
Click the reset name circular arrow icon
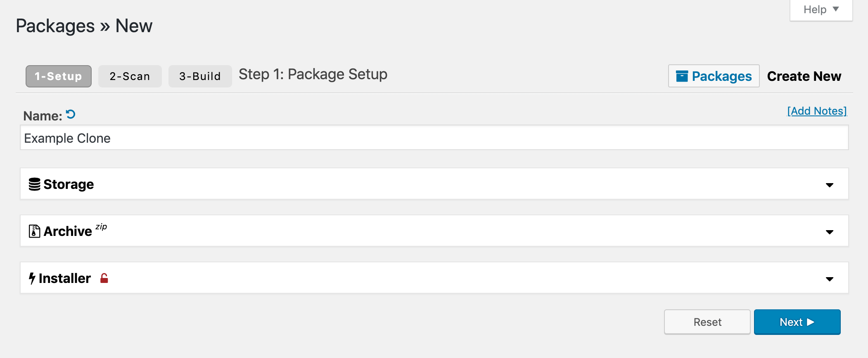pyautogui.click(x=71, y=114)
